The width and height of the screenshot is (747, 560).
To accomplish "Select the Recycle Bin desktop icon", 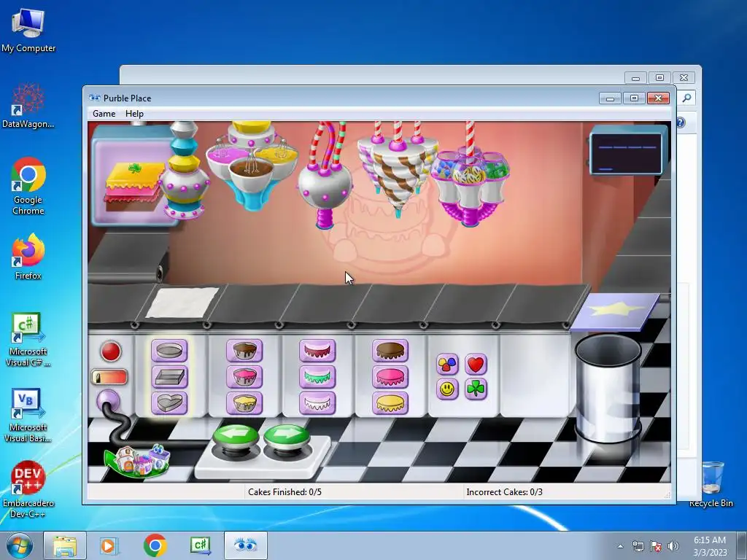I will [x=711, y=484].
